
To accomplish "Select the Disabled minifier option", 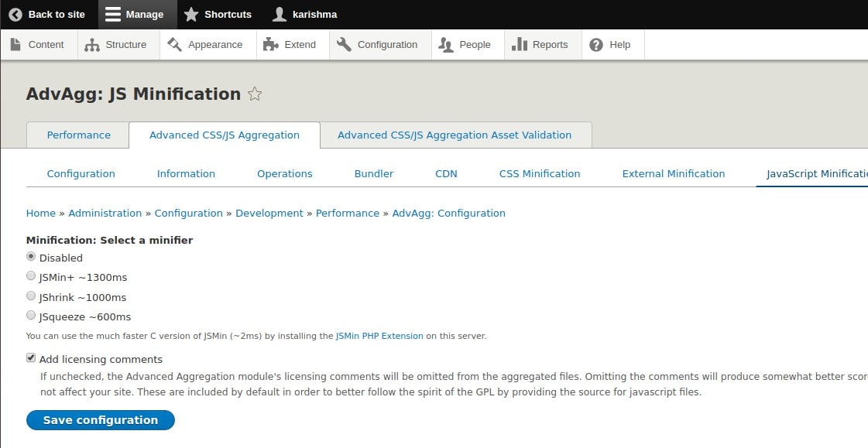I will point(31,257).
